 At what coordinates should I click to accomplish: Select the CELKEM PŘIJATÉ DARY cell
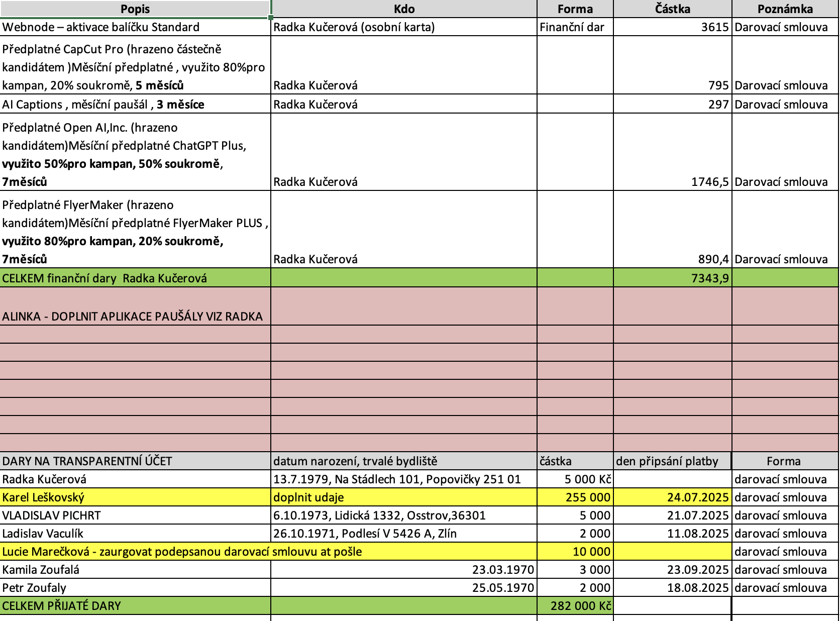point(135,606)
